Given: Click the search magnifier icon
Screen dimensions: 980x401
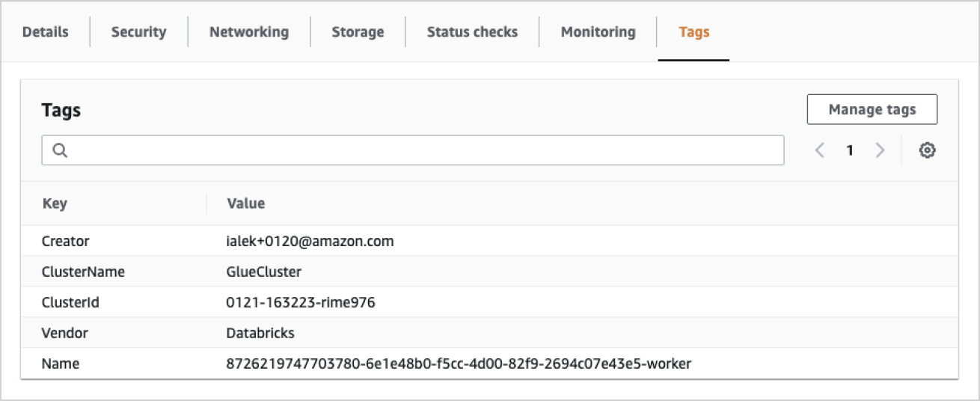Looking at the screenshot, I should point(61,150).
